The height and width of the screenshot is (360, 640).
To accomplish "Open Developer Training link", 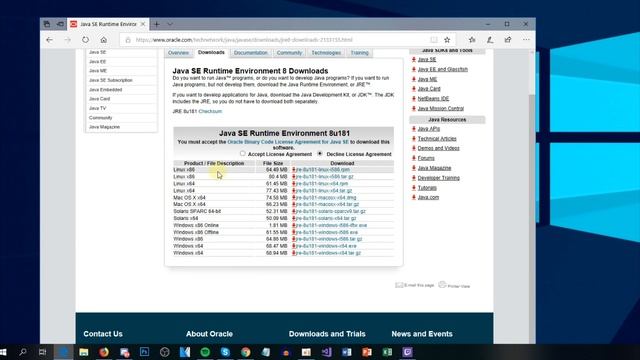I will click(438, 178).
